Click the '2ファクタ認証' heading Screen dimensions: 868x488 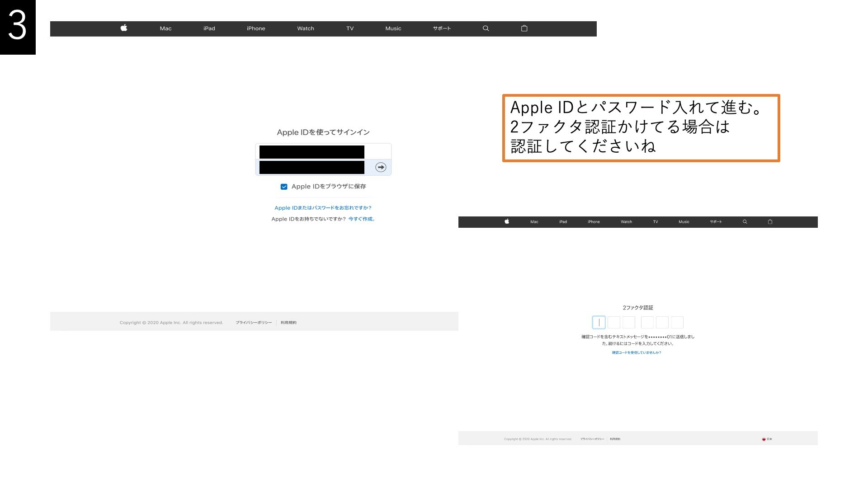[638, 308]
